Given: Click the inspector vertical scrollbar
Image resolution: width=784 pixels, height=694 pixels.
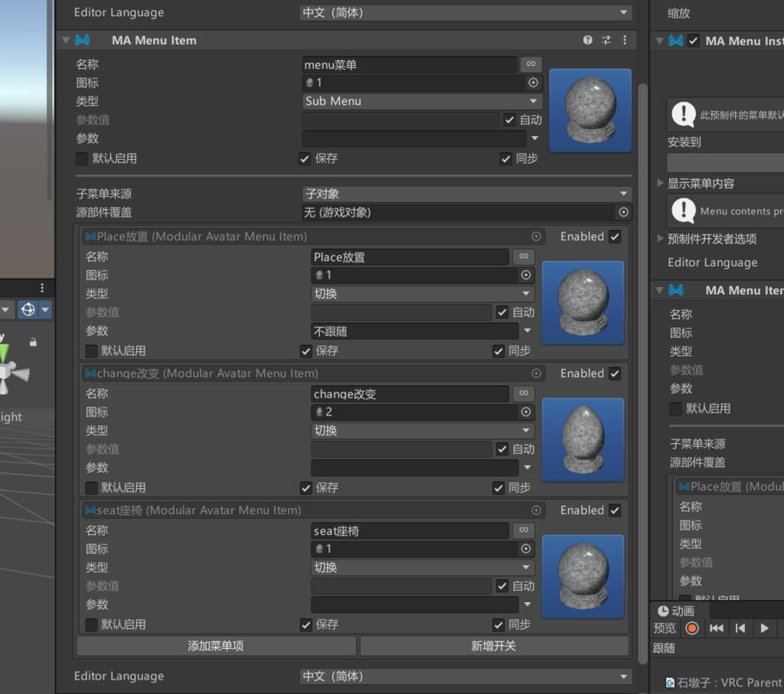Looking at the screenshot, I should pyautogui.click(x=642, y=372).
